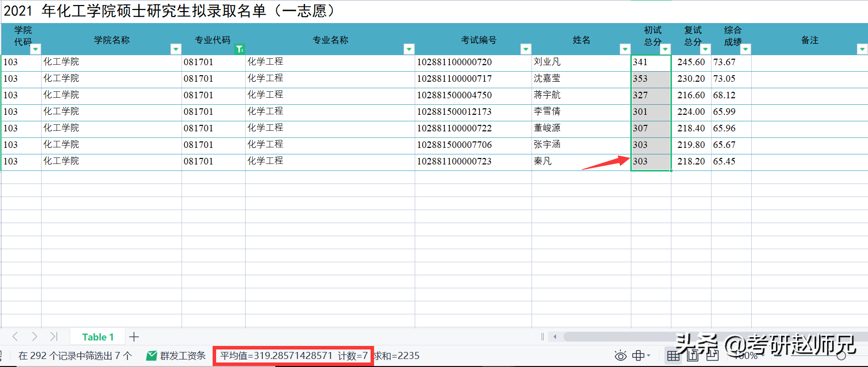This screenshot has height=367, width=868.
Task: Open filter dropdown for 备注 column
Action: point(862,49)
